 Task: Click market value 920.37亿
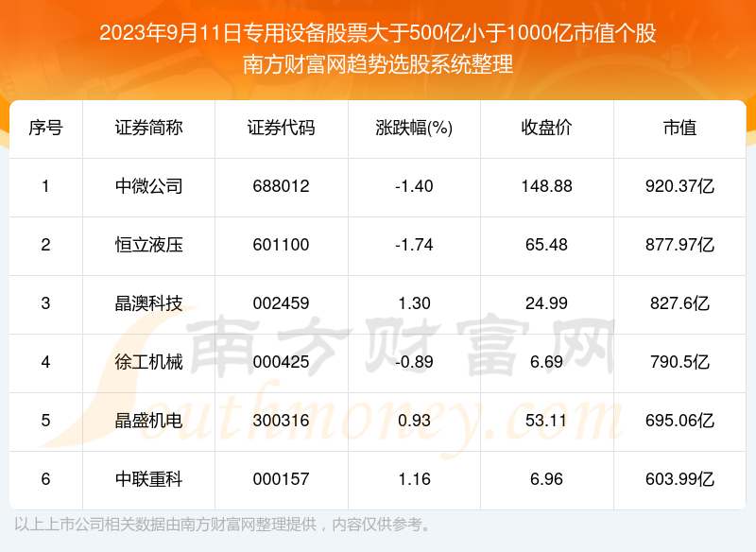pyautogui.click(x=679, y=186)
